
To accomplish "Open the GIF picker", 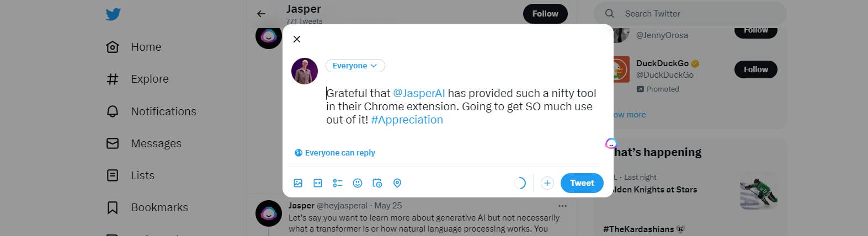I will coord(318,183).
